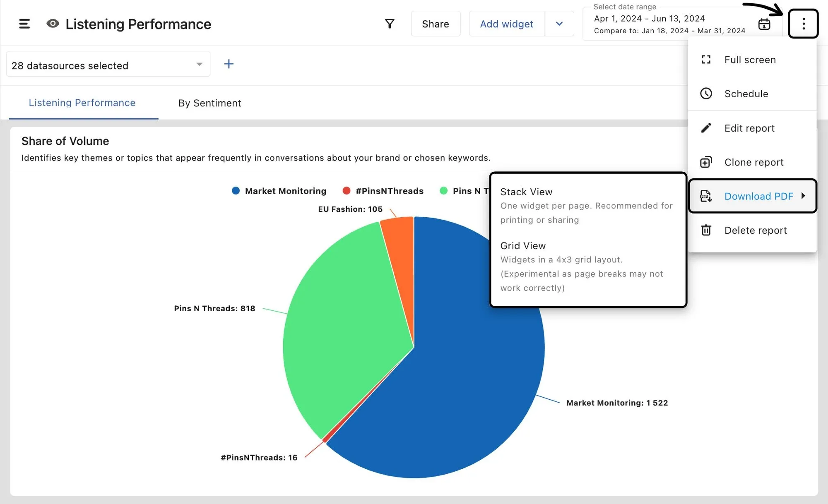Click the Clone report icon

pyautogui.click(x=706, y=162)
